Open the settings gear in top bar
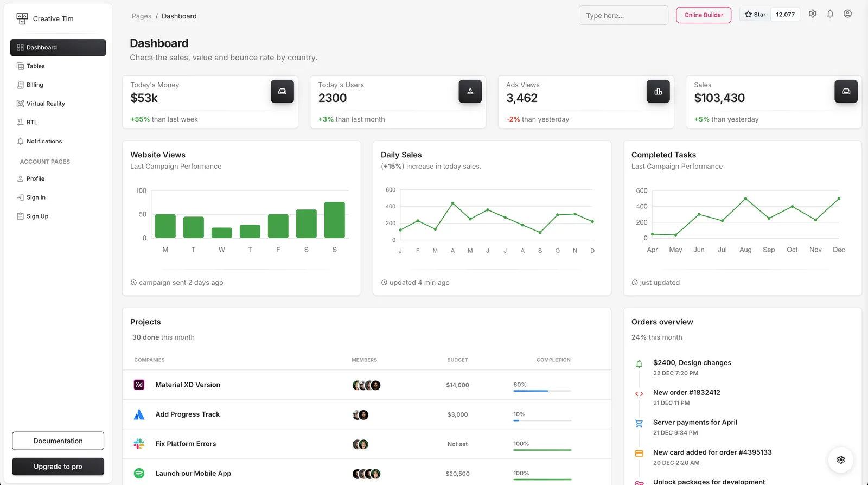The image size is (868, 485). [813, 14]
